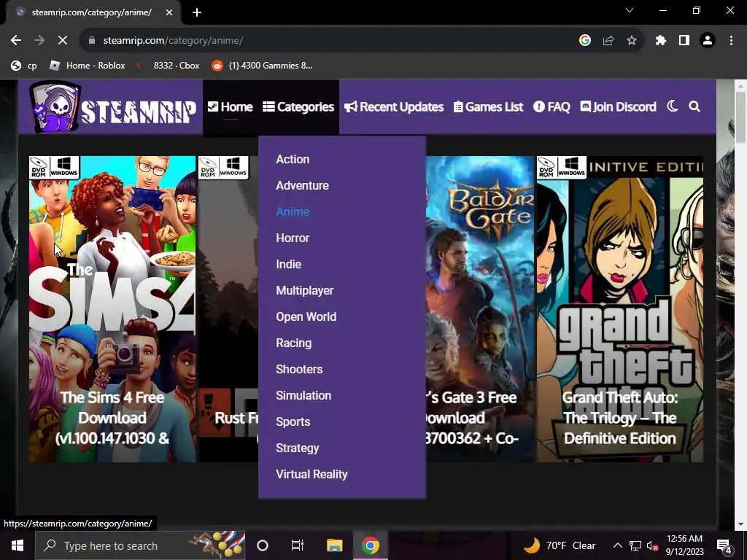
Task: Open Baldur's Gate 3 thumbnail
Action: [480, 309]
